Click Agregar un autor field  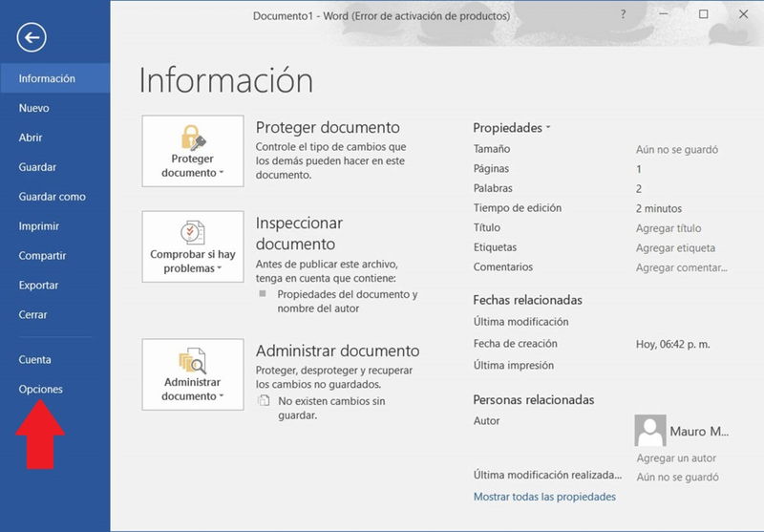pyautogui.click(x=676, y=458)
